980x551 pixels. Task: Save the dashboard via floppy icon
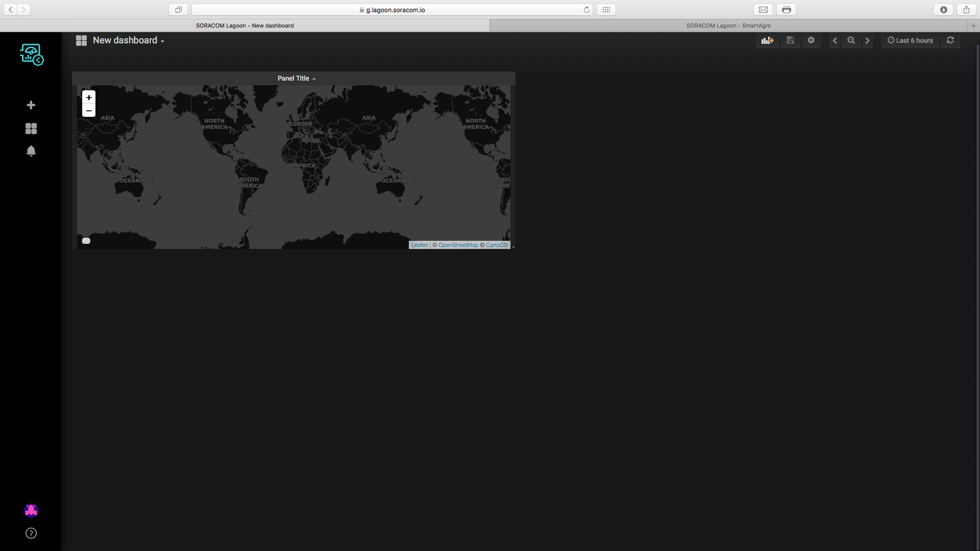coord(790,40)
